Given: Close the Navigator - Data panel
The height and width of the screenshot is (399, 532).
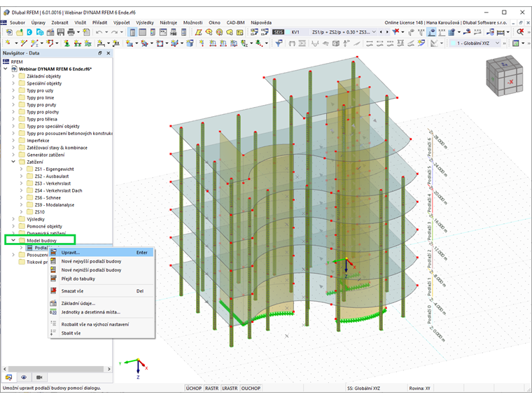Looking at the screenshot, I should pyautogui.click(x=108, y=53).
